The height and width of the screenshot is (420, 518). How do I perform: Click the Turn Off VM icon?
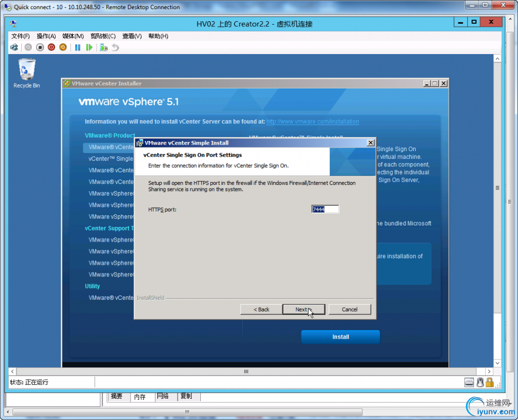coord(40,47)
